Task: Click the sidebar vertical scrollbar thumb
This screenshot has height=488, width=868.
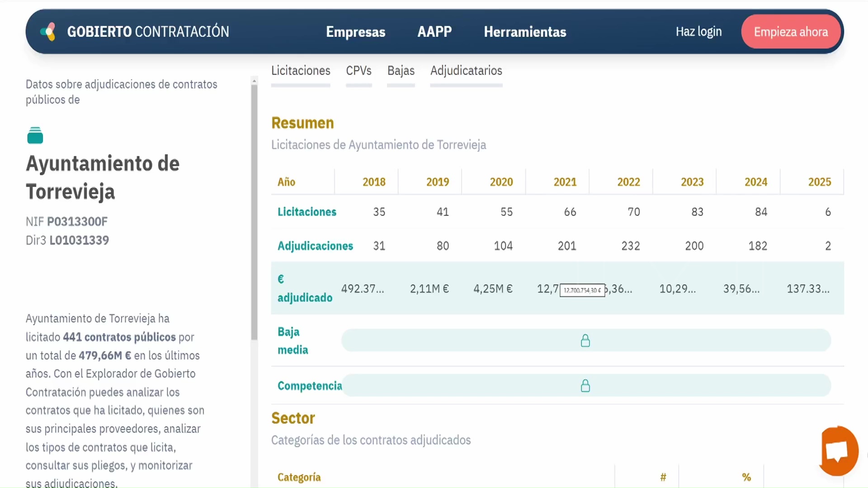Action: 254,212
